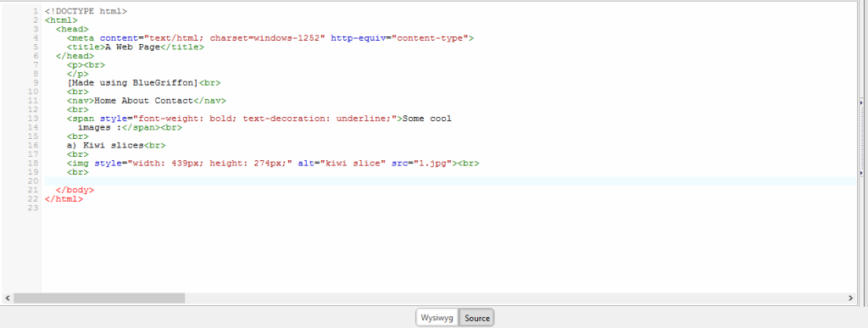Click the dotted grip of the side splitter
868x328 pixels.
click(x=861, y=138)
